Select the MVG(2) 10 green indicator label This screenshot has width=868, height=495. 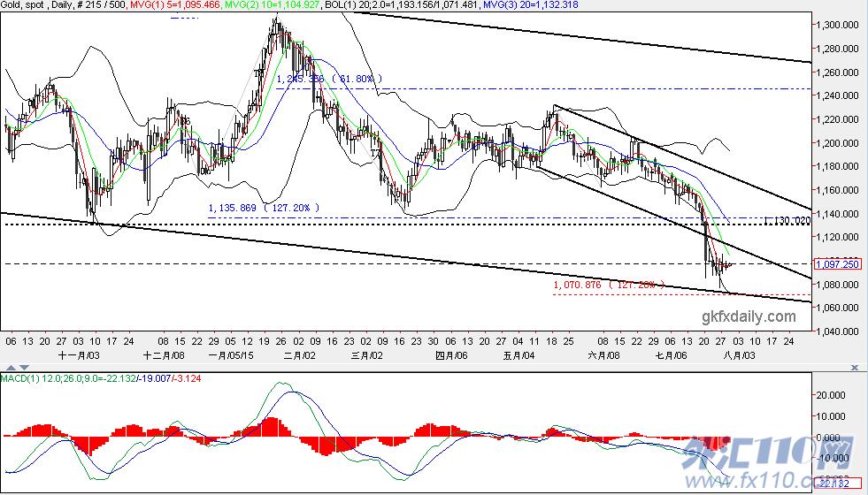pyautogui.click(x=263, y=4)
